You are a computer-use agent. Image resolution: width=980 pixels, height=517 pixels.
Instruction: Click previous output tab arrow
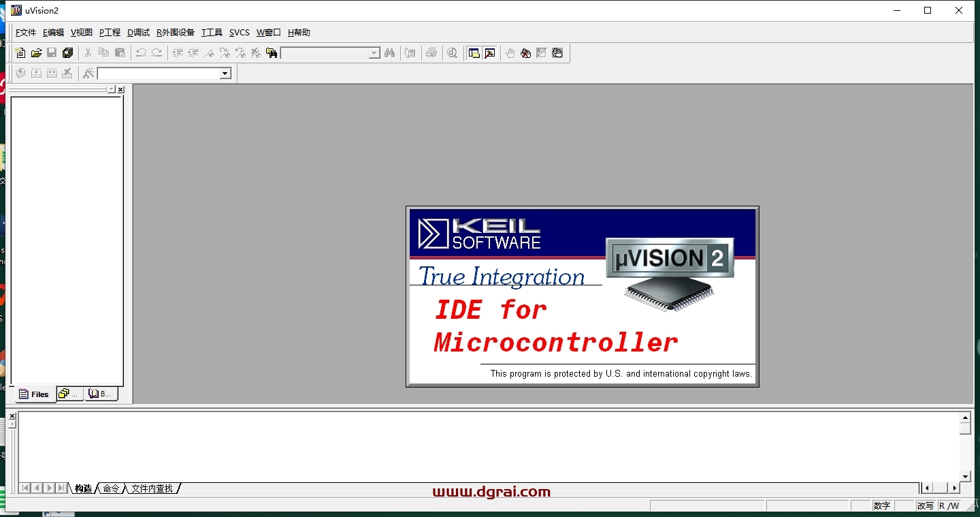pyautogui.click(x=37, y=488)
